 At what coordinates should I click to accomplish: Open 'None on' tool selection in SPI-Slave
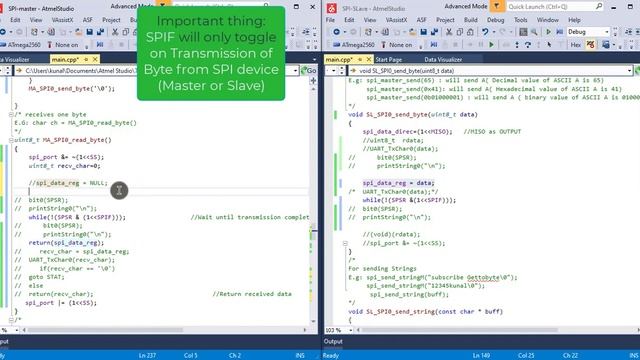point(397,45)
